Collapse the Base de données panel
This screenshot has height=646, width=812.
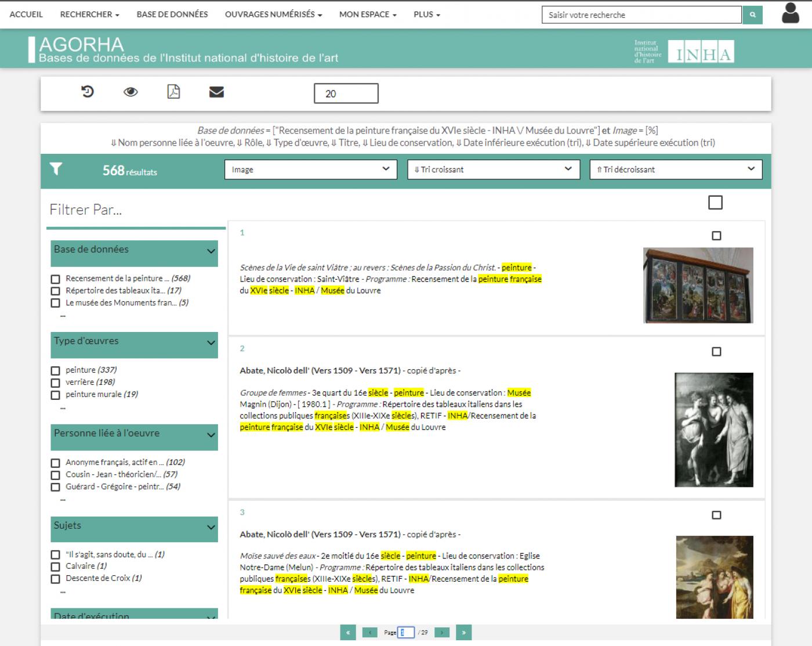pyautogui.click(x=211, y=251)
